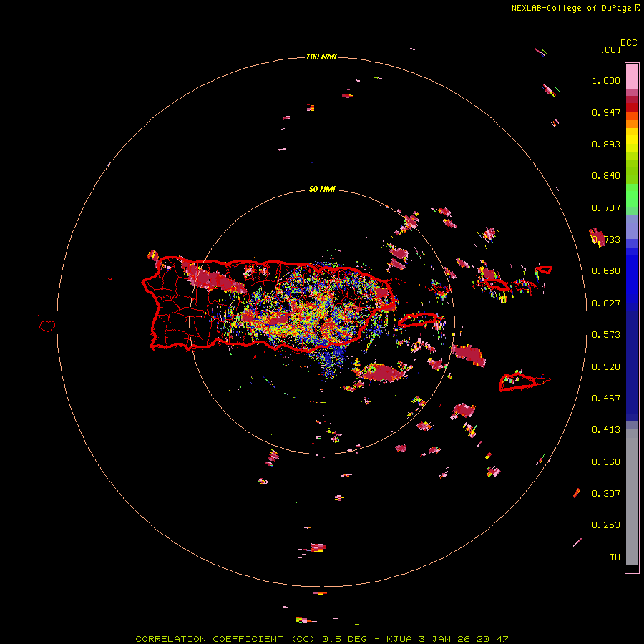The width and height of the screenshot is (644, 644).
Task: Click the small island outline west of Puerto Rico
Action: click(47, 326)
